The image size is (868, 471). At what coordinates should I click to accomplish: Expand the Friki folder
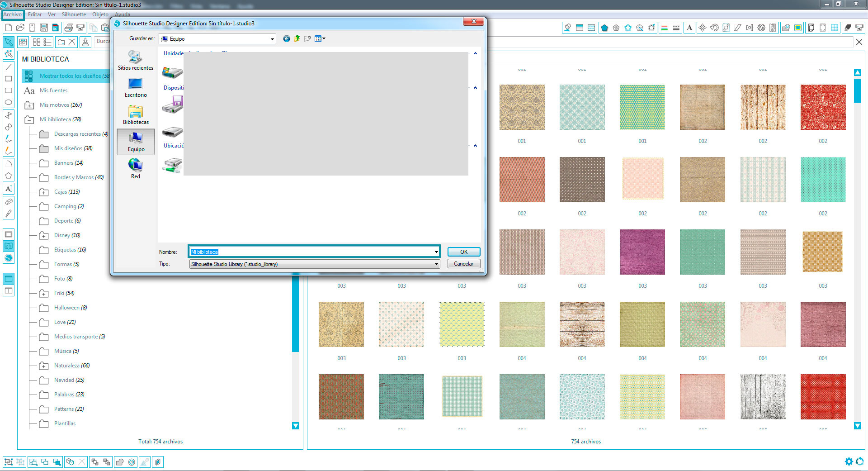click(x=44, y=293)
